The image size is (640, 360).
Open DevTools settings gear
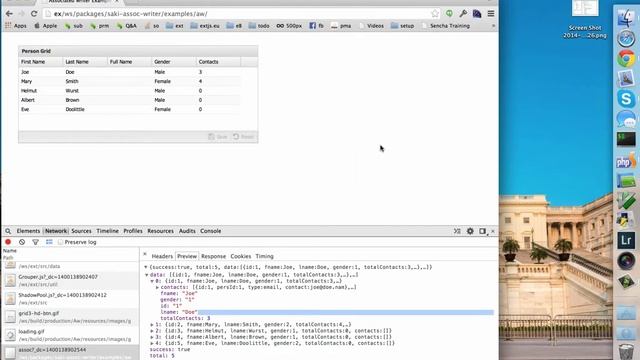coord(470,231)
